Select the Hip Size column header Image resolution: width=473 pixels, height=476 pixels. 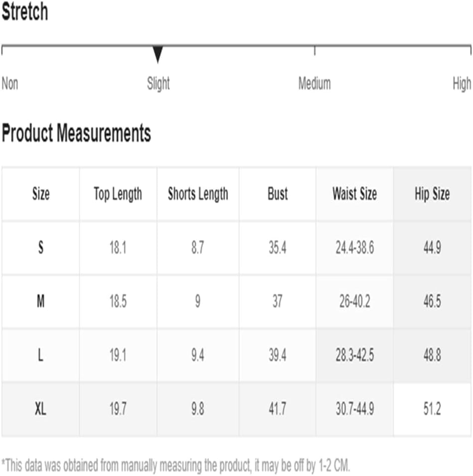pyautogui.click(x=432, y=194)
